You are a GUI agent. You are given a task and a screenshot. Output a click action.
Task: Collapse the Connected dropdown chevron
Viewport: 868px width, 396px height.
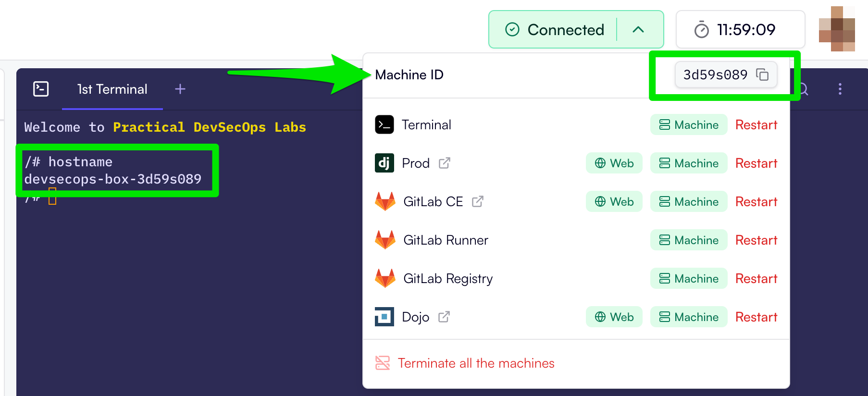638,30
